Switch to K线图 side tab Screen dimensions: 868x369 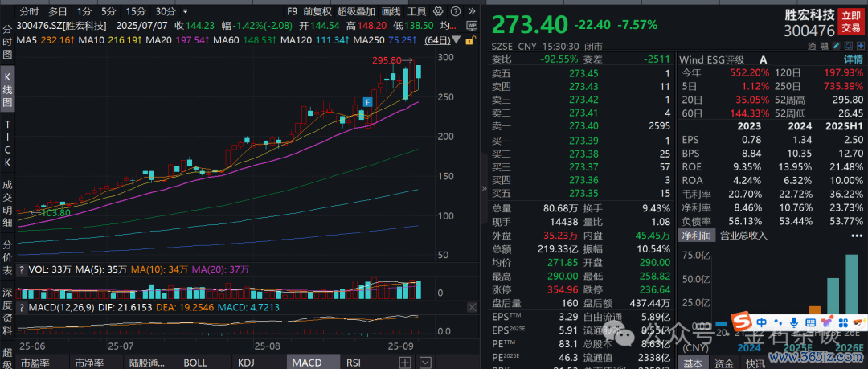[x=8, y=90]
